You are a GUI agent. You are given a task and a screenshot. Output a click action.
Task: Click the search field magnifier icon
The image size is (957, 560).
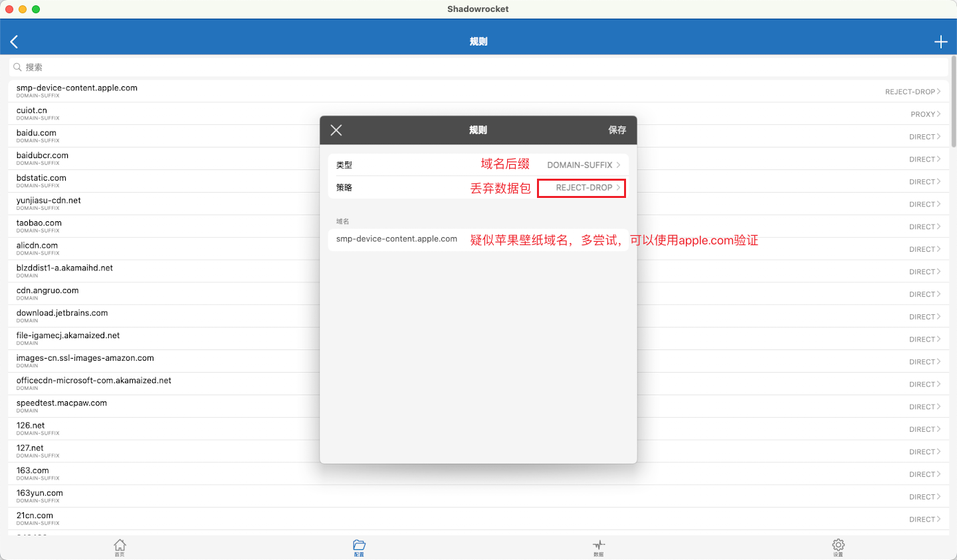17,67
